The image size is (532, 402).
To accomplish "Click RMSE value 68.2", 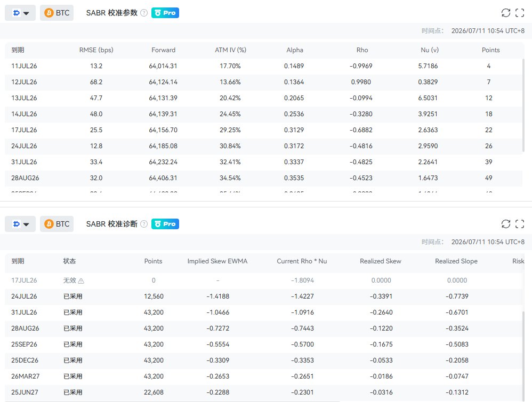I will (96, 82).
